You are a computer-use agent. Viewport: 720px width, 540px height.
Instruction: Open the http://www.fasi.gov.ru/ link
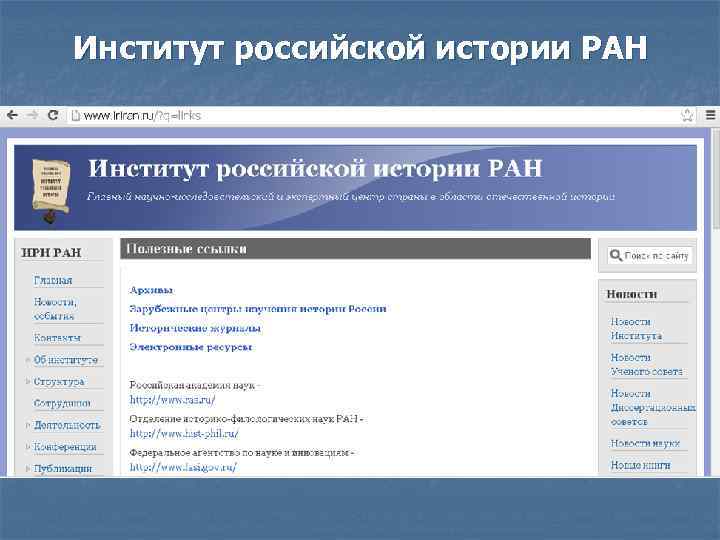(x=183, y=467)
